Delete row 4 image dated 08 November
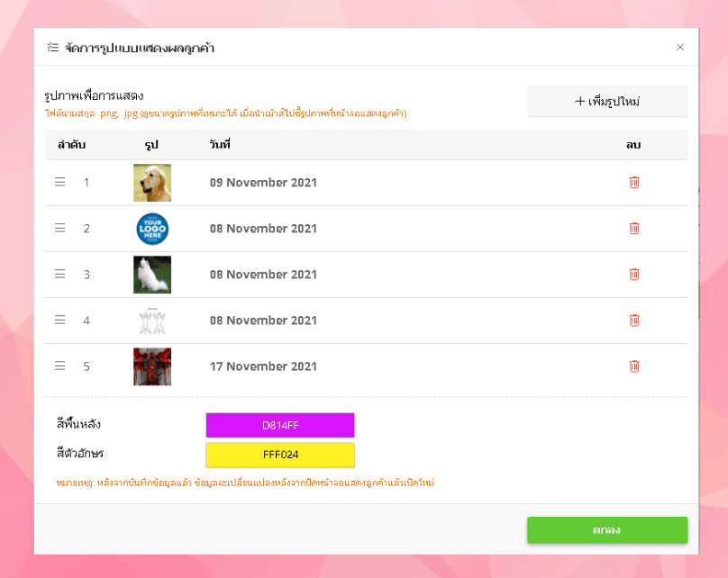The height and width of the screenshot is (578, 728). click(x=633, y=321)
